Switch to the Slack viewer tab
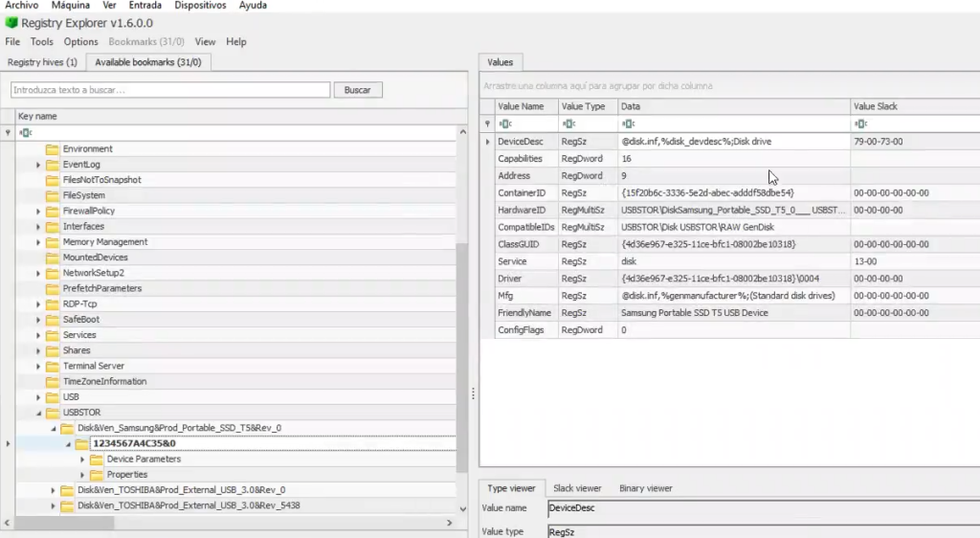980x538 pixels. click(x=577, y=488)
